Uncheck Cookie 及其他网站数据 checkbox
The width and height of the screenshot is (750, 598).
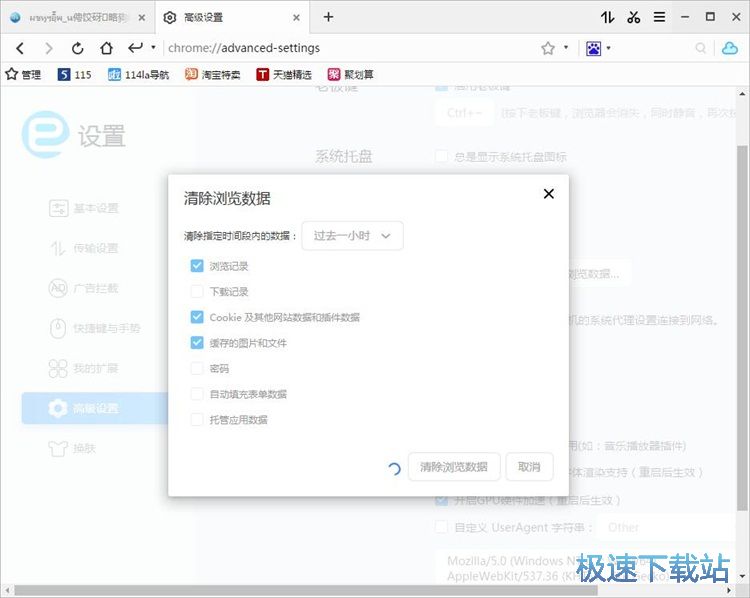point(197,317)
